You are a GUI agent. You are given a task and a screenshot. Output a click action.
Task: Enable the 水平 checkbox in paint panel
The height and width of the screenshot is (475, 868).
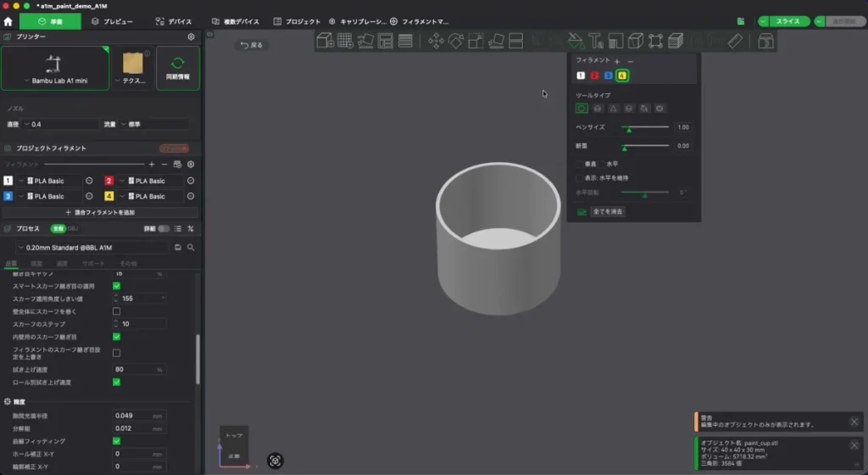(x=603, y=164)
